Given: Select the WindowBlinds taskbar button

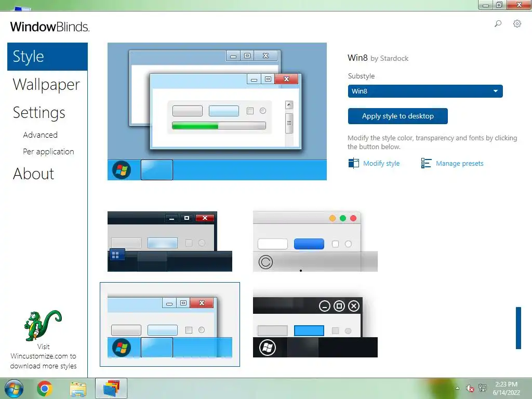Looking at the screenshot, I should tap(111, 389).
